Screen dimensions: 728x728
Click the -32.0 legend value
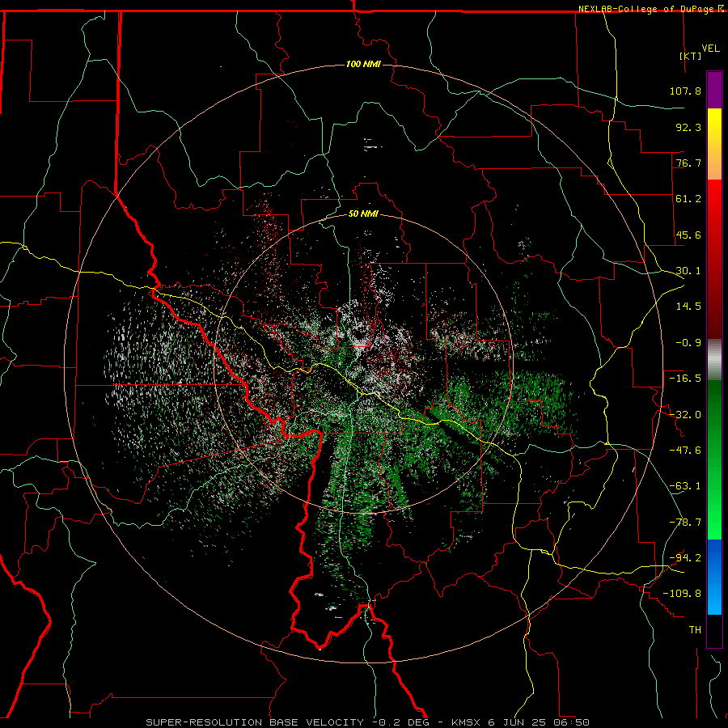coord(685,414)
